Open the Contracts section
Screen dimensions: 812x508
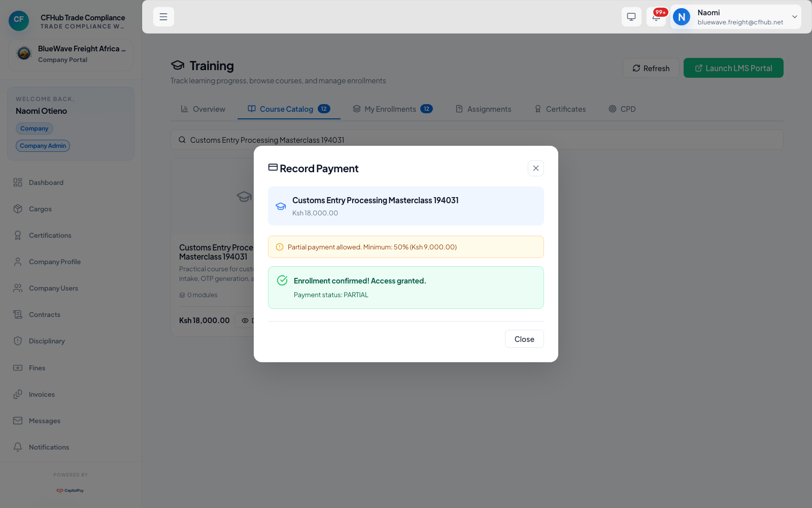point(44,314)
